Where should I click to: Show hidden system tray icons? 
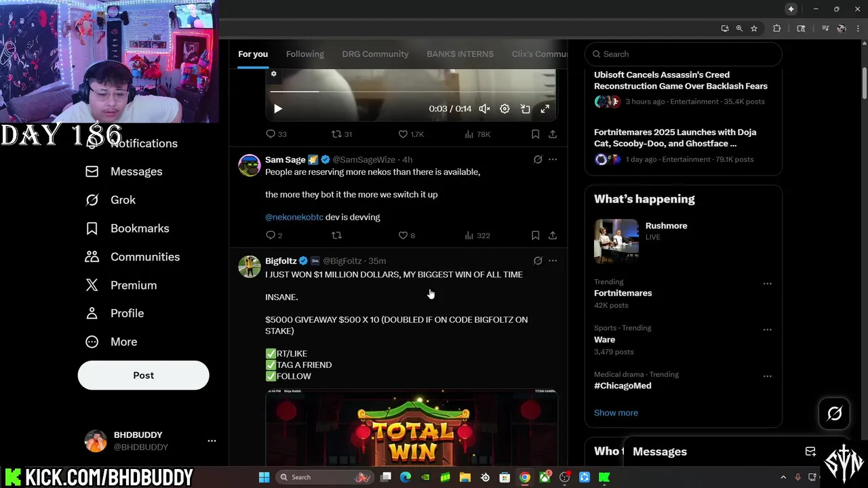tap(783, 477)
